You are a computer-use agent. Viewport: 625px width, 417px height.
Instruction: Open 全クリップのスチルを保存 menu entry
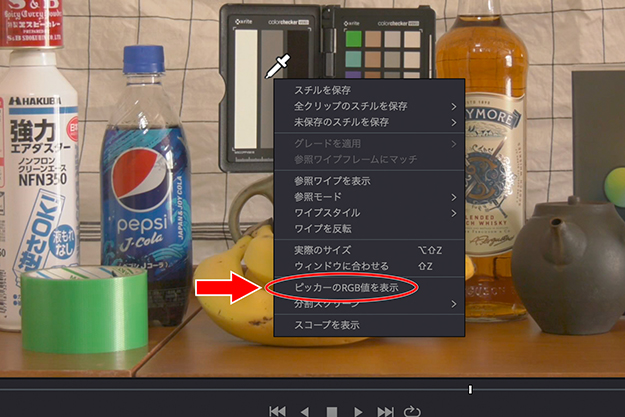coord(369,106)
